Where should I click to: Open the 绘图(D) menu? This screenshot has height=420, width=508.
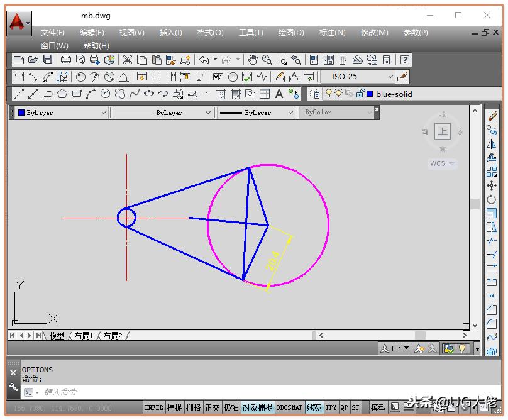pyautogui.click(x=290, y=33)
